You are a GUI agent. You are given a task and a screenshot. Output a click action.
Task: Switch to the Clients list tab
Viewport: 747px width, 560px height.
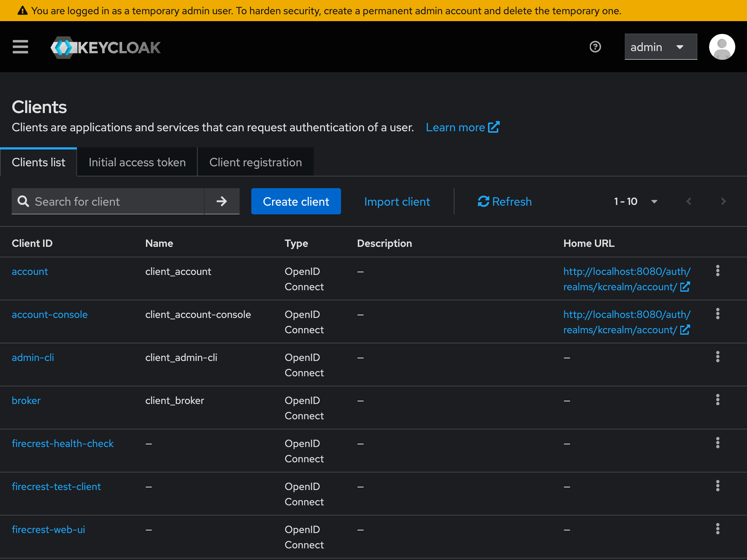[x=38, y=162]
